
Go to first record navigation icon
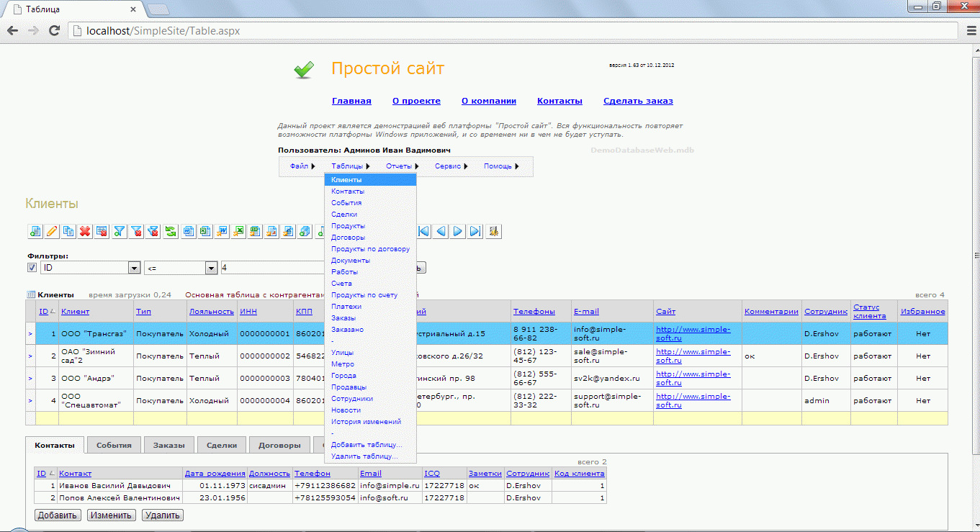(x=424, y=231)
